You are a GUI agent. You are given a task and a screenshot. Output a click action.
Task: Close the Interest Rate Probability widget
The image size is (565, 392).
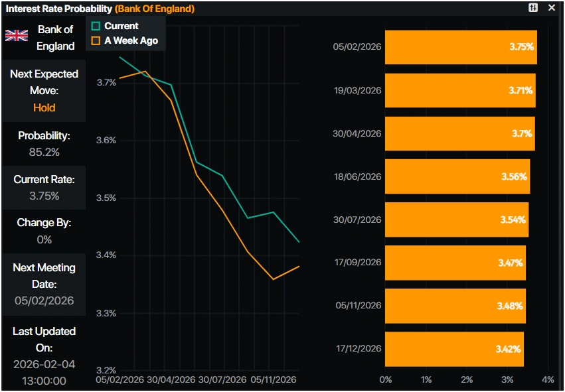pos(552,8)
